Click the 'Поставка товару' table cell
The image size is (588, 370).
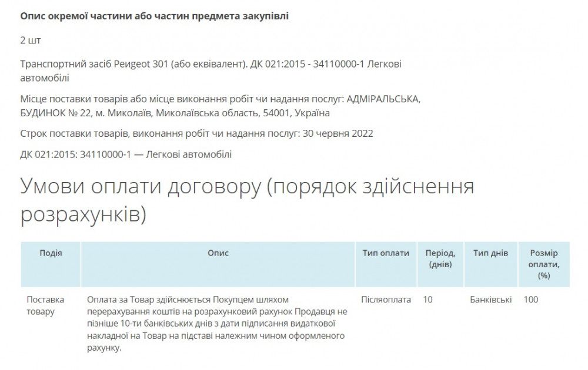[46, 305]
